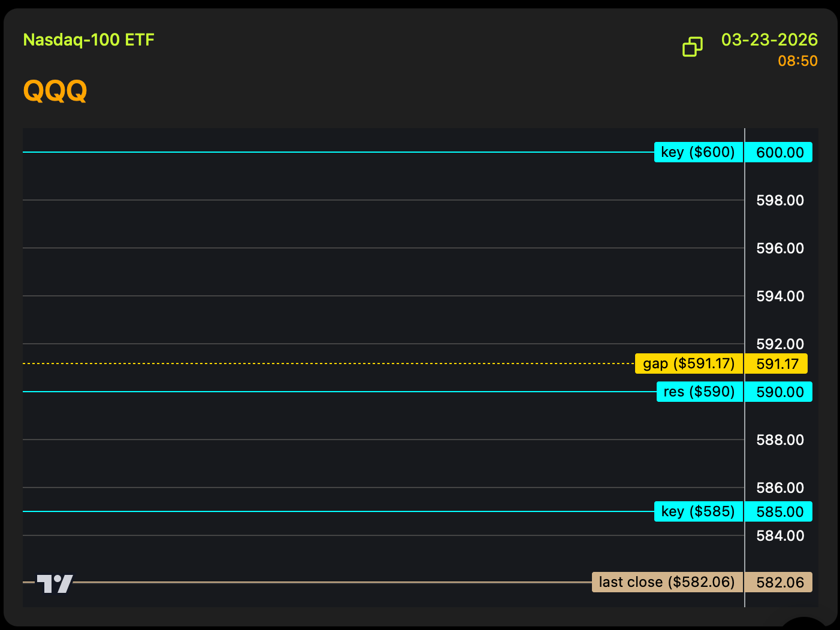This screenshot has width=840, height=630.
Task: Click the TradingView logo in chart corner
Action: 55,583
